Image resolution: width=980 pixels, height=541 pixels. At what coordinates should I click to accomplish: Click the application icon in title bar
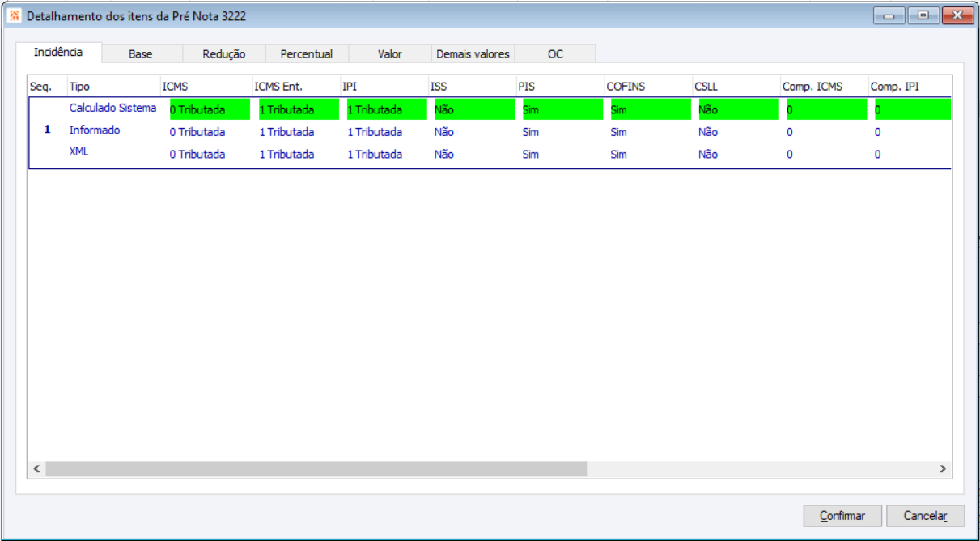15,15
